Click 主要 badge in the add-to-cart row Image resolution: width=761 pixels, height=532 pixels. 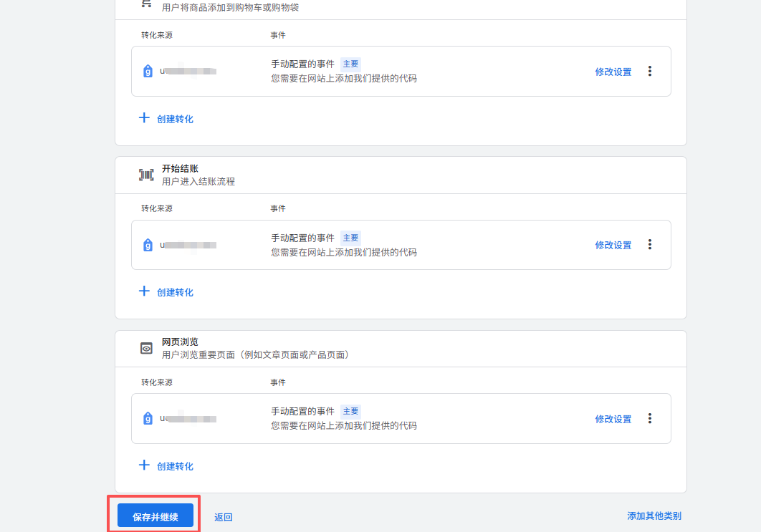coord(350,64)
